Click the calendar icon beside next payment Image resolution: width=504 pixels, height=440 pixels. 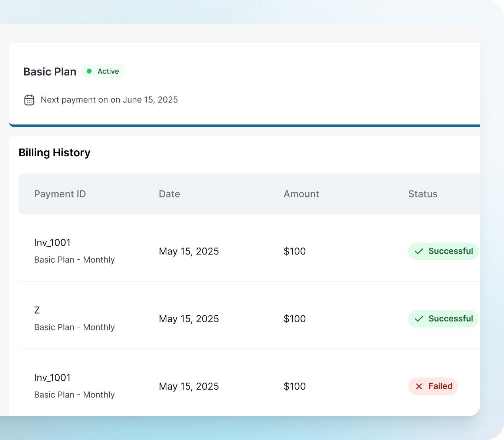pyautogui.click(x=29, y=100)
